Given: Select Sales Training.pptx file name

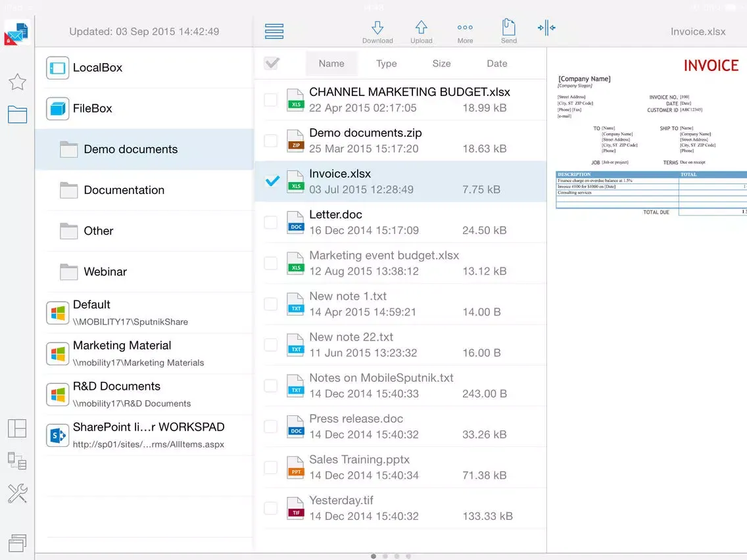Looking at the screenshot, I should (x=359, y=459).
